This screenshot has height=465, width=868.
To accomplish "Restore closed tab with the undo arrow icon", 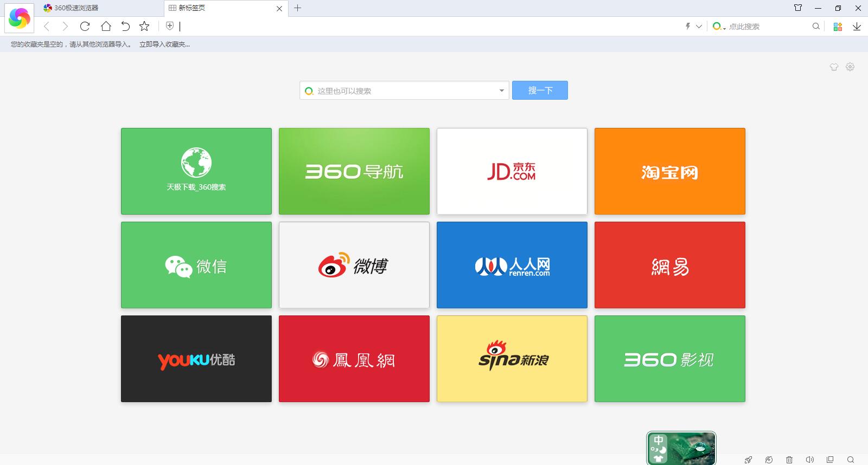I will (125, 26).
